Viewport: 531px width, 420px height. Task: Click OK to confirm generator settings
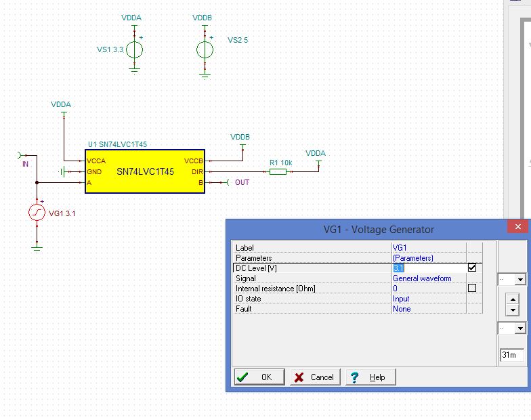(259, 377)
